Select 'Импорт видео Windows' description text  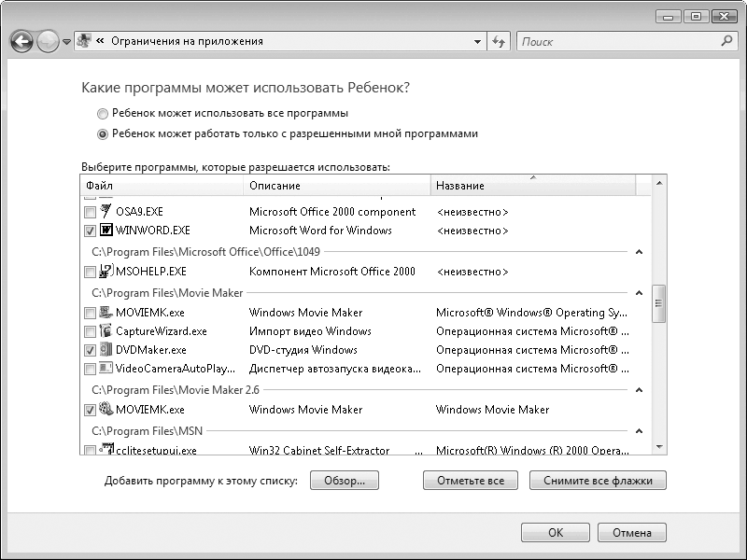click(310, 331)
